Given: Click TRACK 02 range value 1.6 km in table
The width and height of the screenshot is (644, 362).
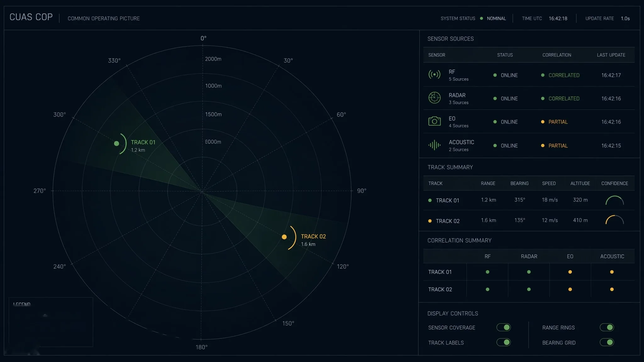Looking at the screenshot, I should tap(488, 220).
